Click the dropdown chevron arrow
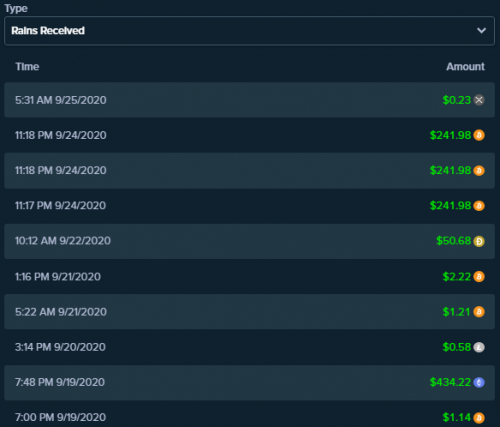 pyautogui.click(x=481, y=31)
